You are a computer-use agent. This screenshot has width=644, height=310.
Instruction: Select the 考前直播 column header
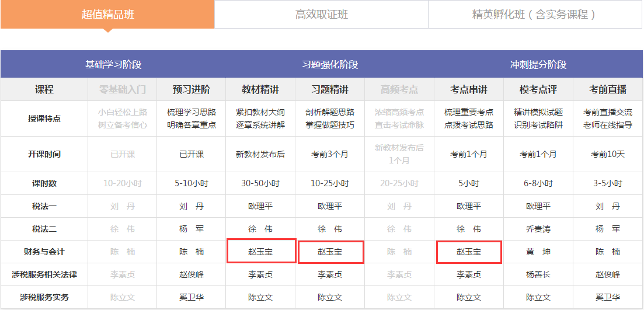coord(607,89)
